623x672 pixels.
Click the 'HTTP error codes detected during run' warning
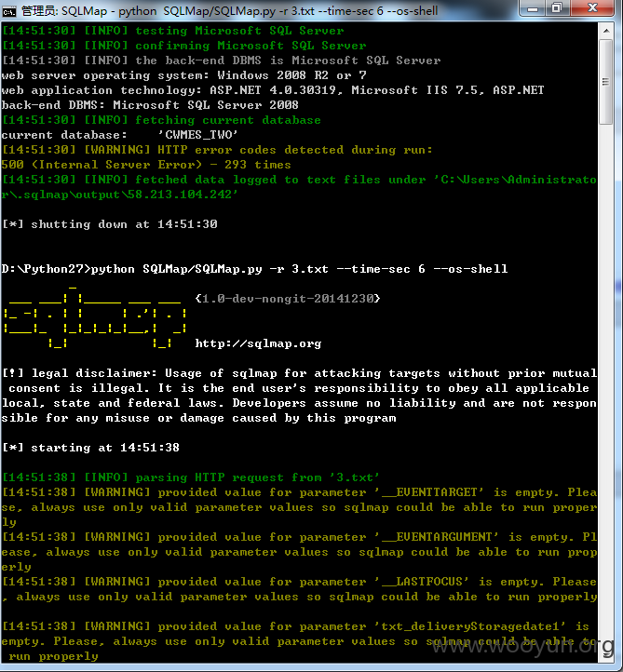click(x=217, y=150)
